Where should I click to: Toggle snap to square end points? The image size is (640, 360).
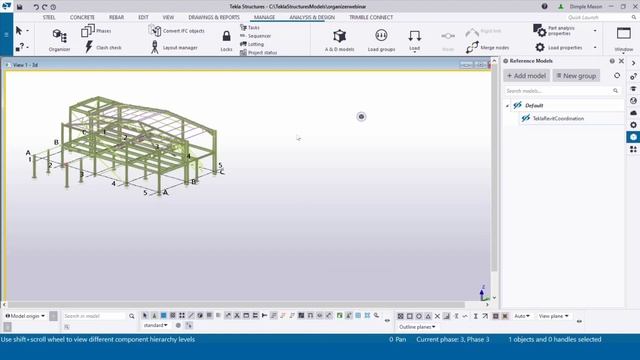point(409,316)
